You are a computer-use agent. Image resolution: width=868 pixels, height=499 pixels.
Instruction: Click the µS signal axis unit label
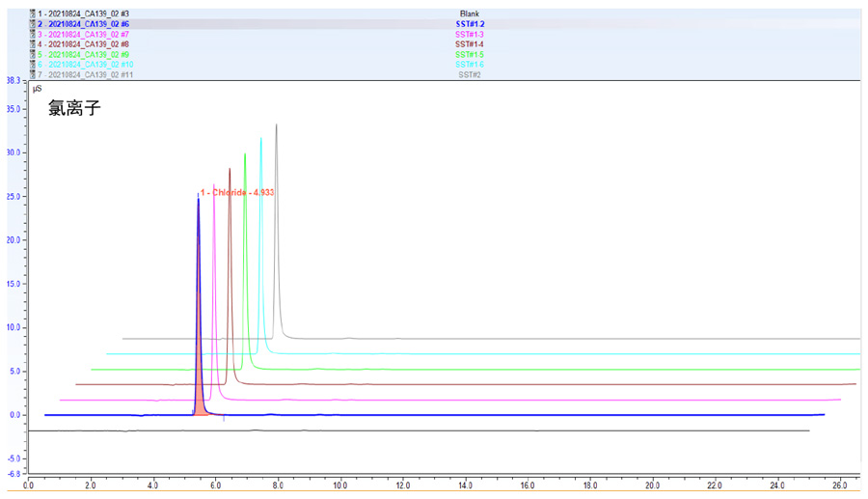(x=37, y=88)
